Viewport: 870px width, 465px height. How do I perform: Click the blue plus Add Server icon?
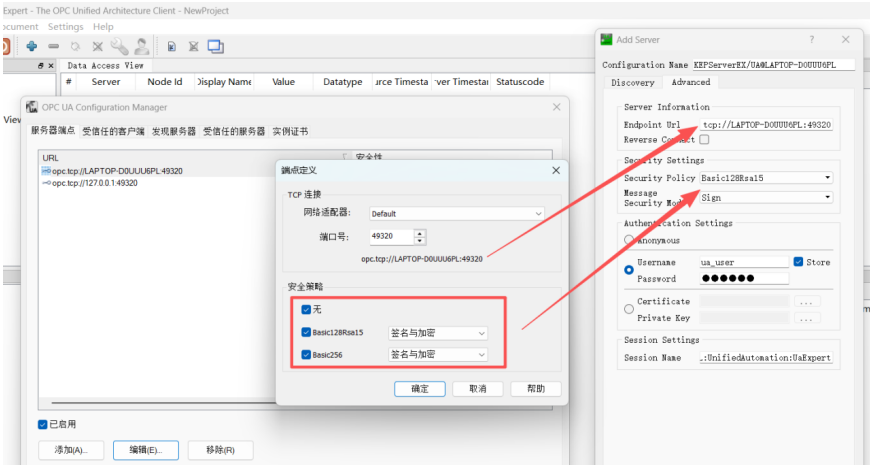point(32,46)
